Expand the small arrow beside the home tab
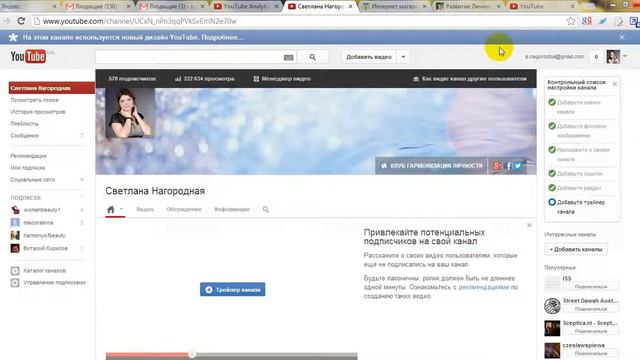Viewport: 640px width, 360px height. 121,209
